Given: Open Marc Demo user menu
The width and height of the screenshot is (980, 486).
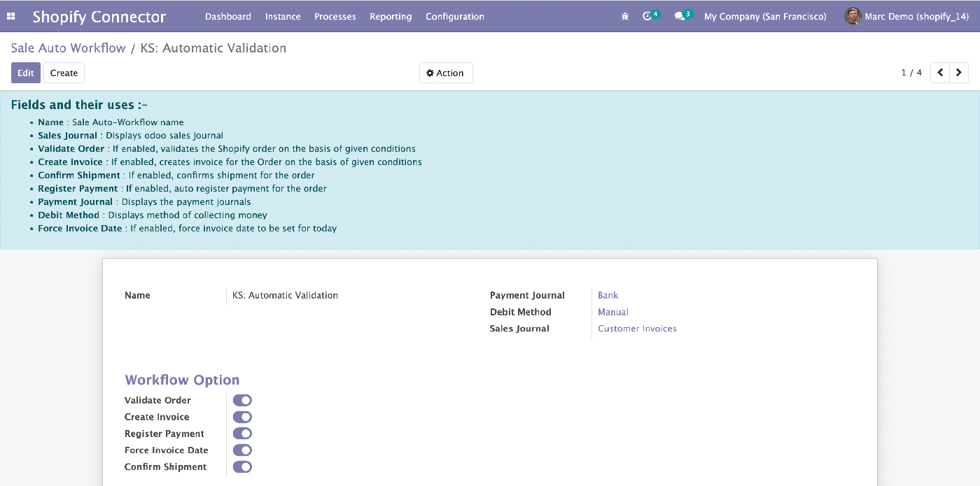Looking at the screenshot, I should [907, 16].
